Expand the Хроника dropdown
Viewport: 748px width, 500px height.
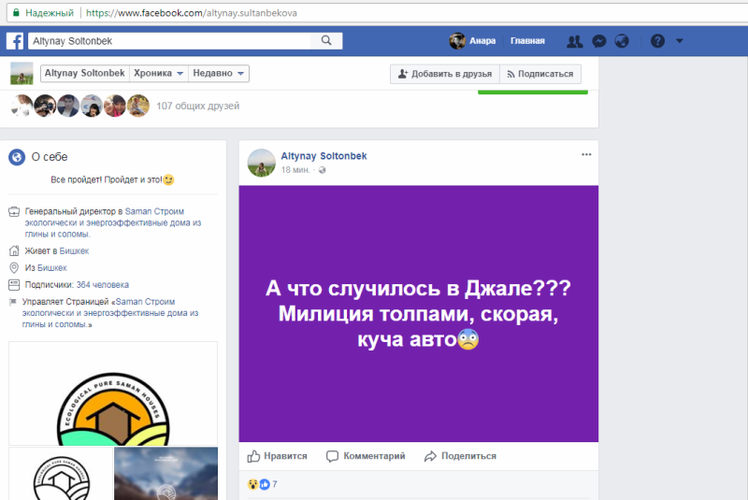[159, 74]
